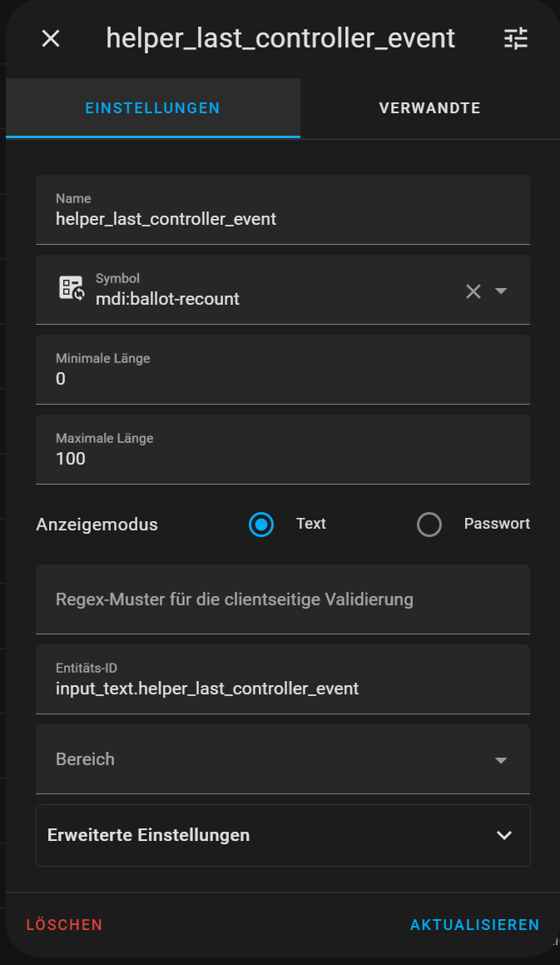This screenshot has height=965, width=560.
Task: Select the Passwort display mode
Action: tap(429, 525)
